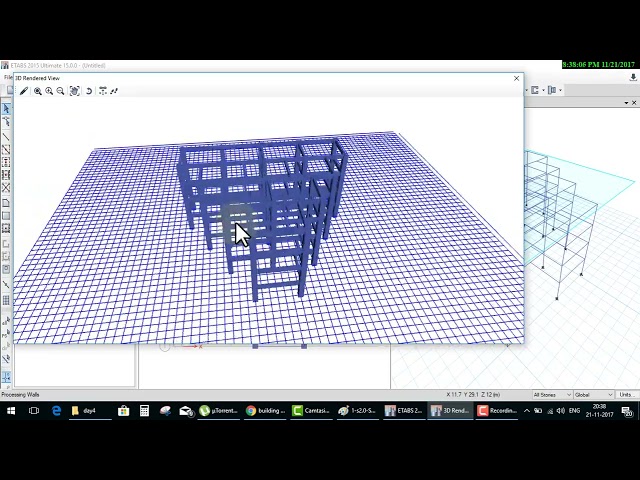Click the rotate view arrow icon

coord(89,91)
